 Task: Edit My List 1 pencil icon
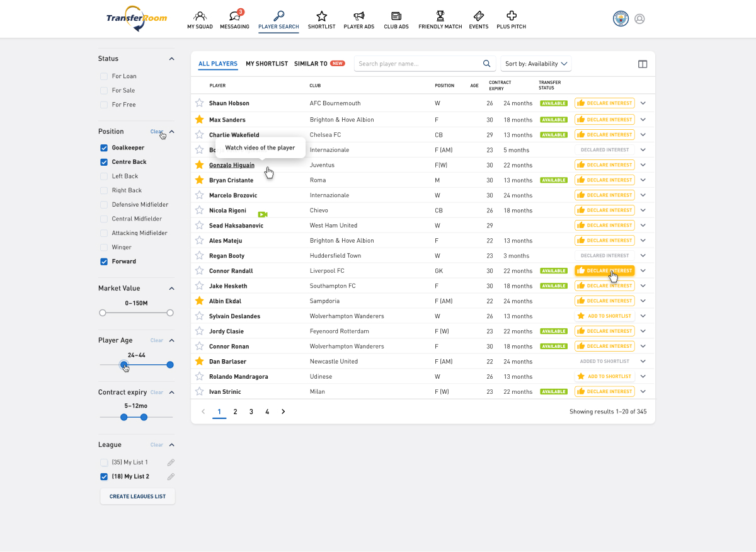coord(171,463)
